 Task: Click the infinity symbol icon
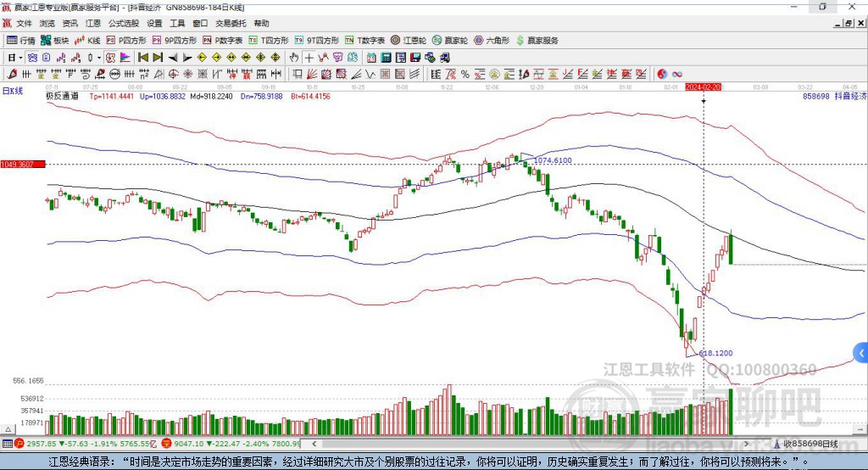tap(677, 75)
